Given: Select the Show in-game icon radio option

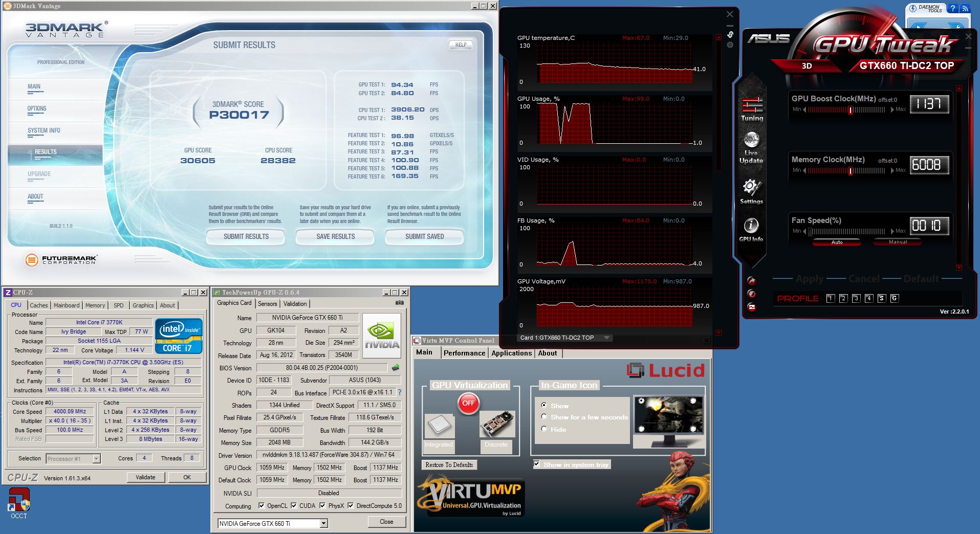Looking at the screenshot, I should tap(544, 405).
